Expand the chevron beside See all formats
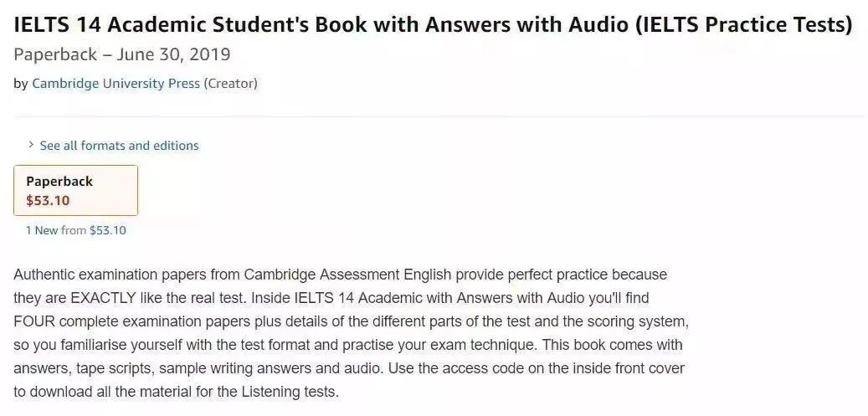The width and height of the screenshot is (868, 416). 30,146
